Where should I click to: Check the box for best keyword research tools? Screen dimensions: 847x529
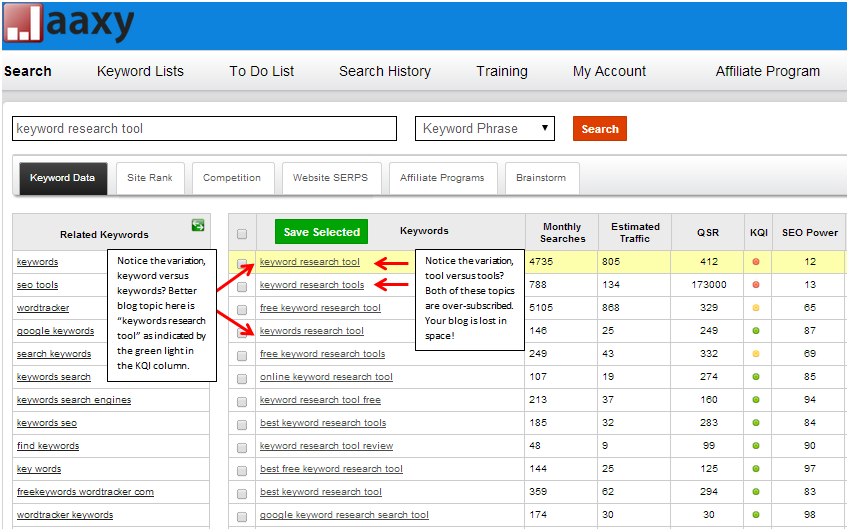242,425
